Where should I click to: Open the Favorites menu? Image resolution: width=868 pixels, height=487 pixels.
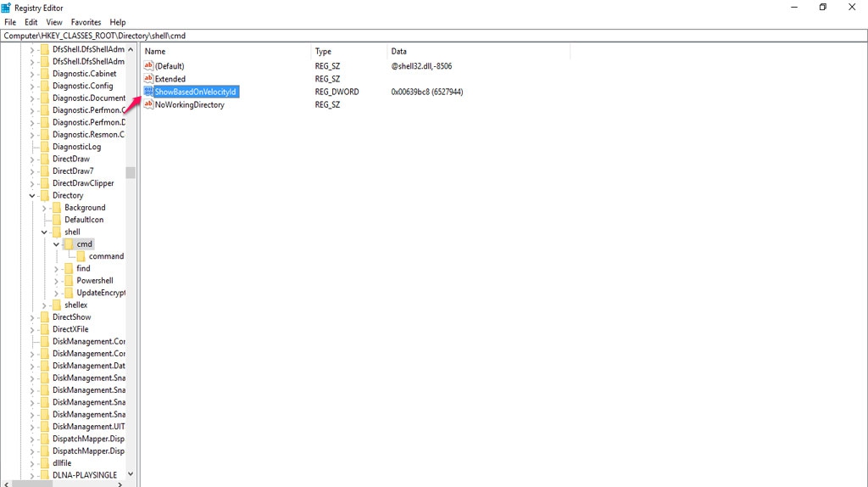point(86,22)
